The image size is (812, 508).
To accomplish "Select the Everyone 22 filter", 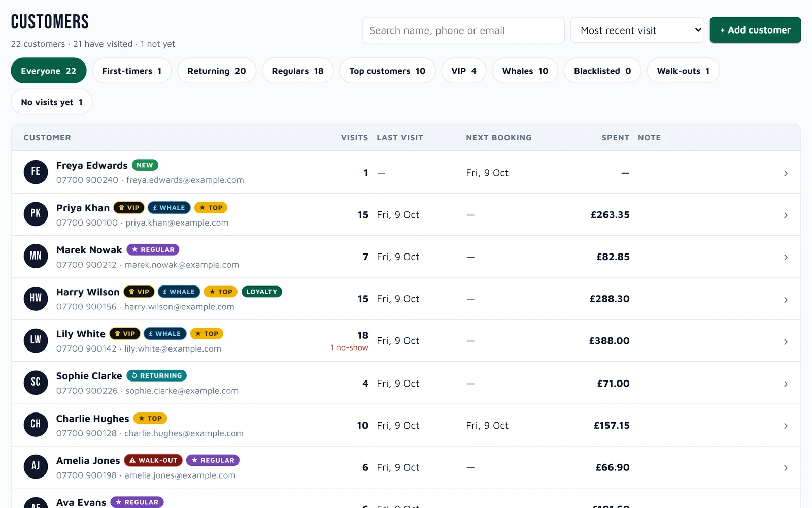I will [x=49, y=71].
